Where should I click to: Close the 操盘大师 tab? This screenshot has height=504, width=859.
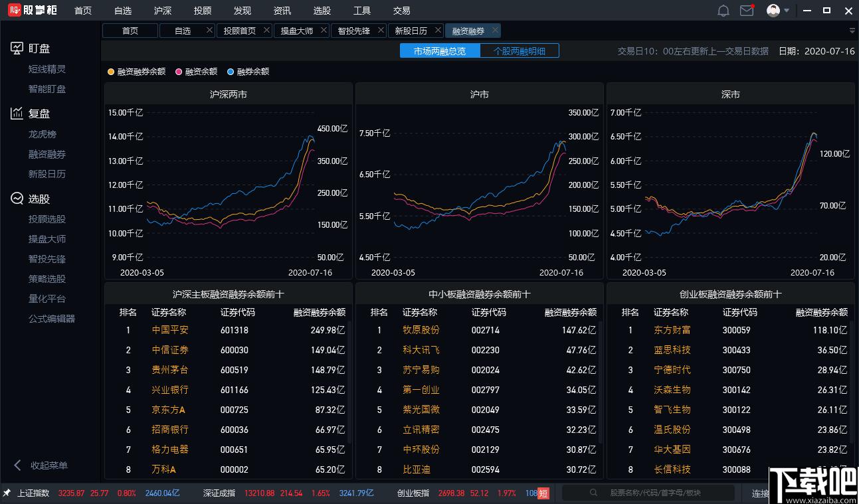coord(324,31)
